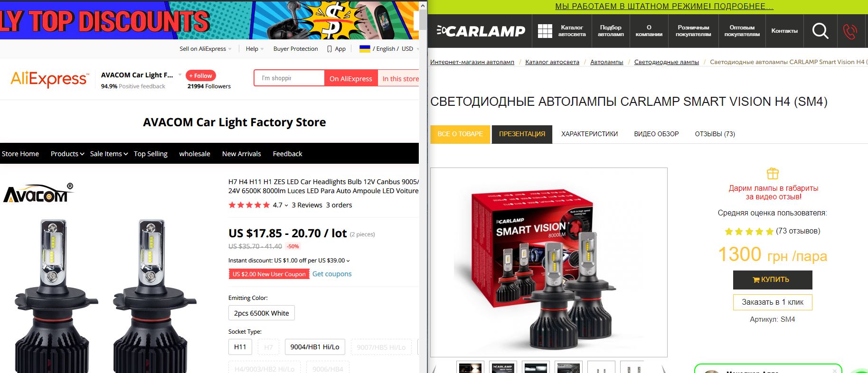Switch to the ХАРАКТЕРИСТИКИ tab

(x=589, y=134)
